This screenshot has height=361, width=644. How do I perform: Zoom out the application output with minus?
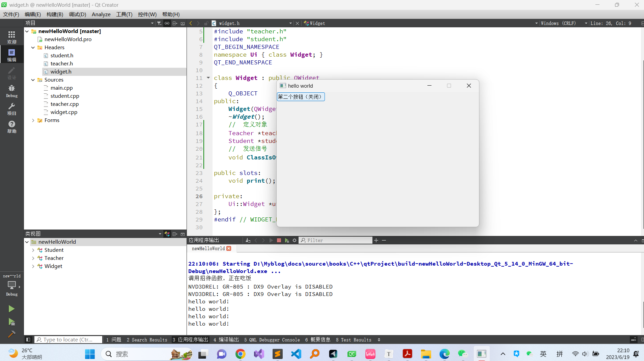(x=384, y=240)
